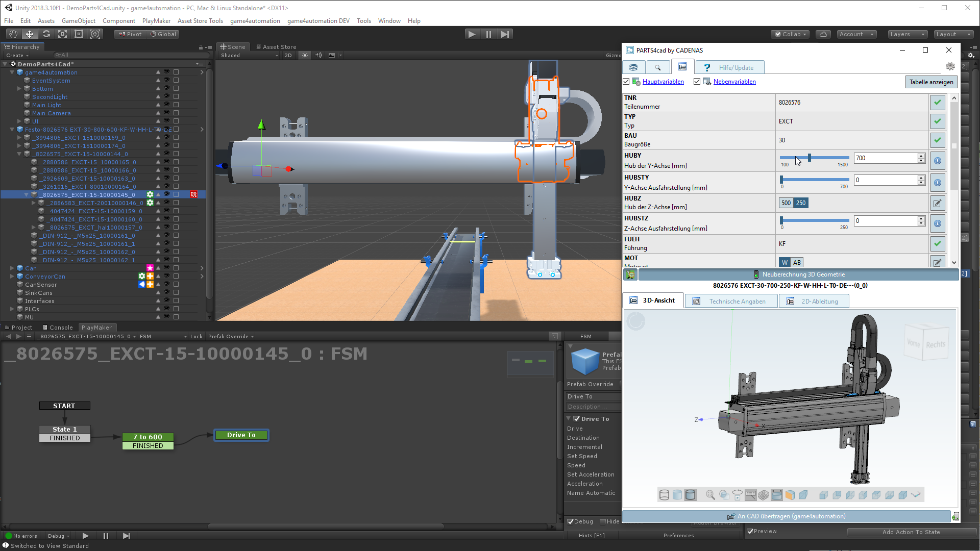Toggle the Nebenvariablen checkbox

[697, 82]
